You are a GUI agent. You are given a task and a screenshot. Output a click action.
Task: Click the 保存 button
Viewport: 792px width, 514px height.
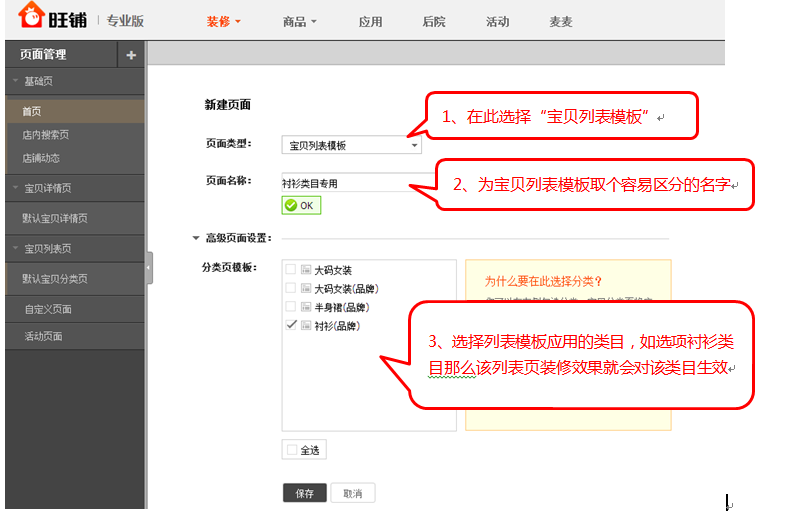coord(305,493)
